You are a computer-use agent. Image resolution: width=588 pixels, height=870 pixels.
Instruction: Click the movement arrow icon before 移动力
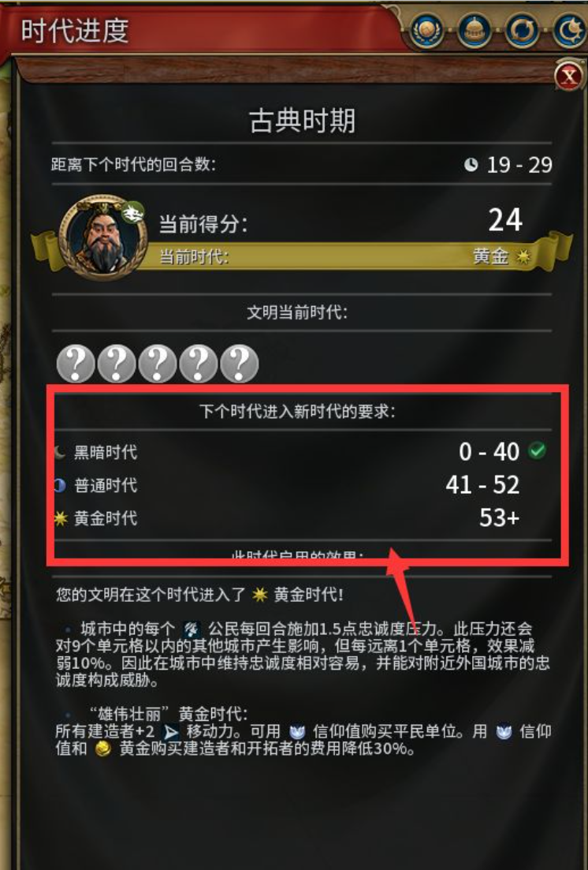click(171, 733)
